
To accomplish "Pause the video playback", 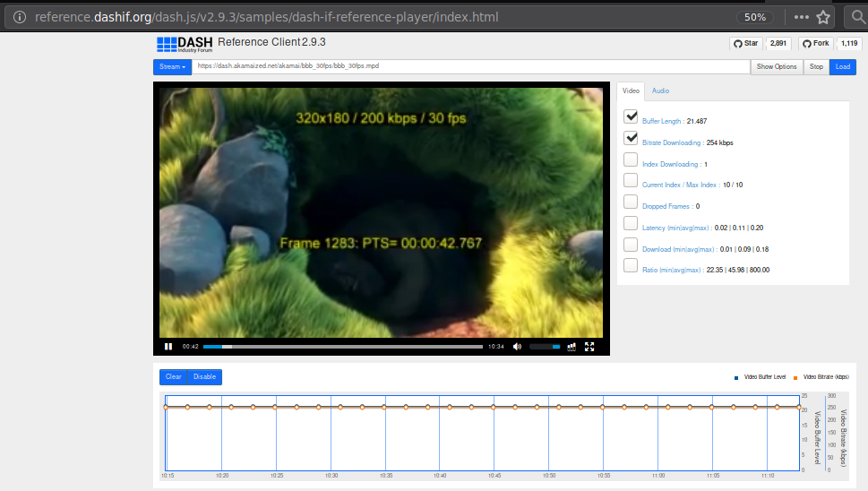I will click(x=168, y=347).
